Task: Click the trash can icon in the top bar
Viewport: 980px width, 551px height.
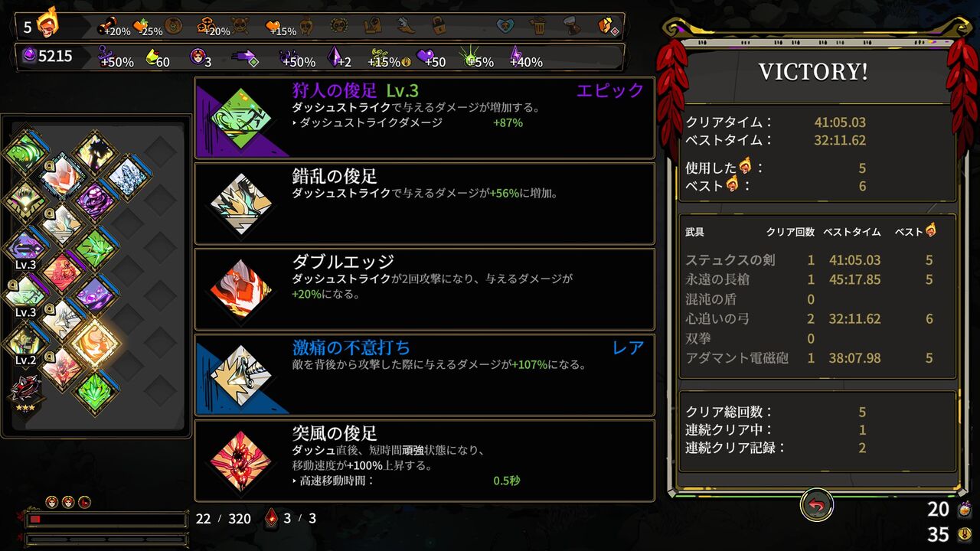Action: pyautogui.click(x=537, y=25)
